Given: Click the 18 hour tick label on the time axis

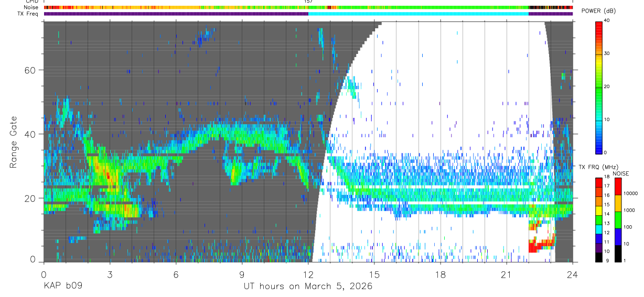Looking at the screenshot, I should coord(441,274).
